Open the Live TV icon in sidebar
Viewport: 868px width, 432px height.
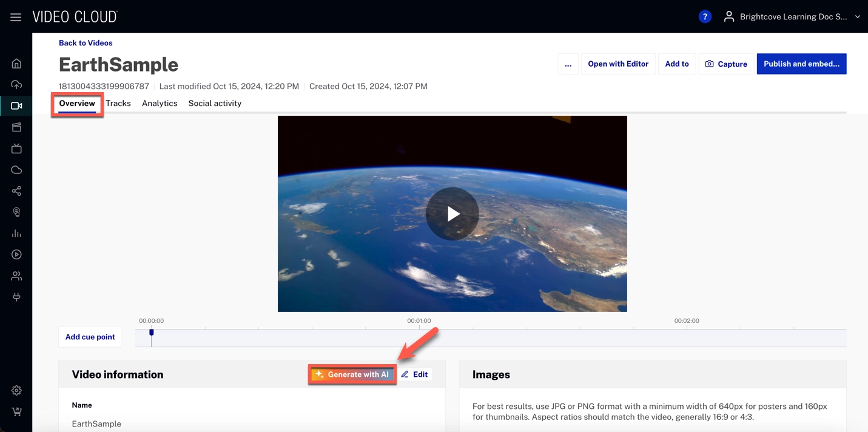click(16, 148)
